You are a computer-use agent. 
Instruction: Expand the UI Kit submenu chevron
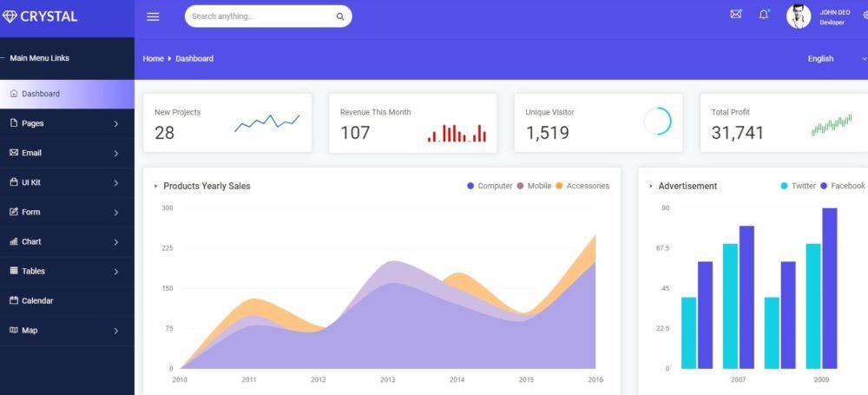[116, 183]
